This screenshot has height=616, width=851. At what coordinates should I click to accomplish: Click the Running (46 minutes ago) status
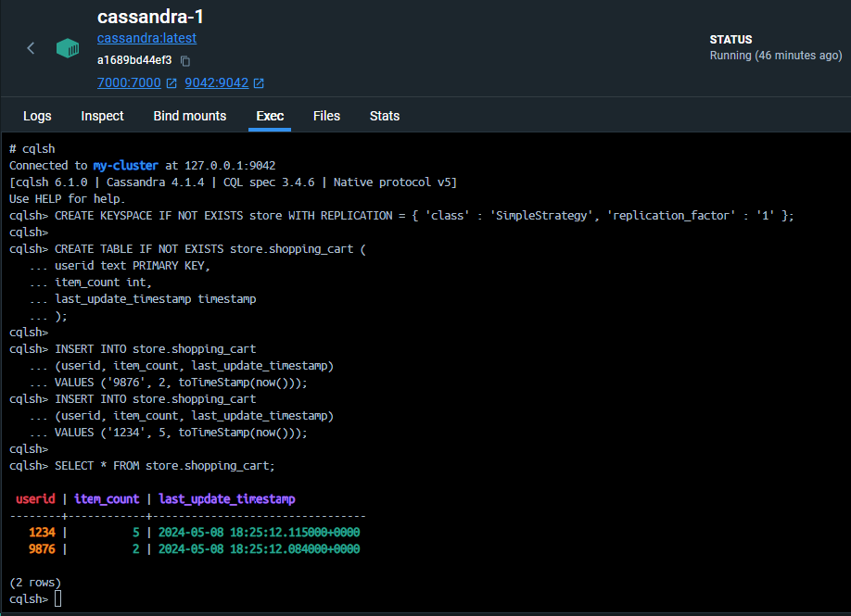click(776, 56)
